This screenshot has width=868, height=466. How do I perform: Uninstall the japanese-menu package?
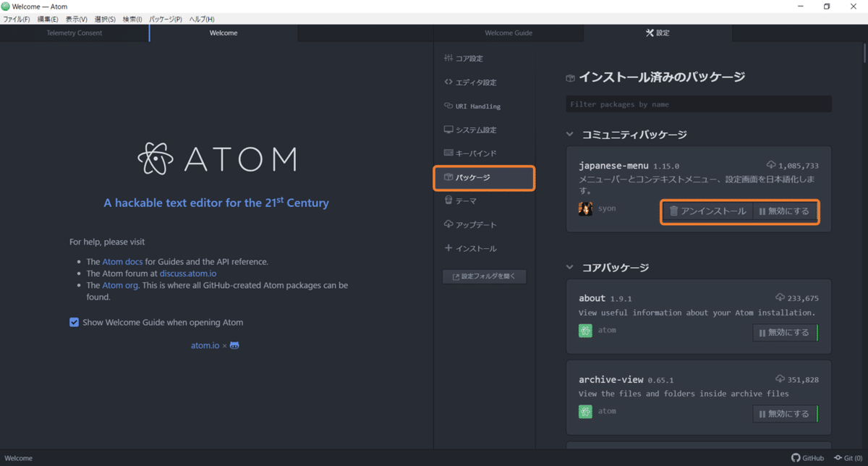click(x=707, y=211)
